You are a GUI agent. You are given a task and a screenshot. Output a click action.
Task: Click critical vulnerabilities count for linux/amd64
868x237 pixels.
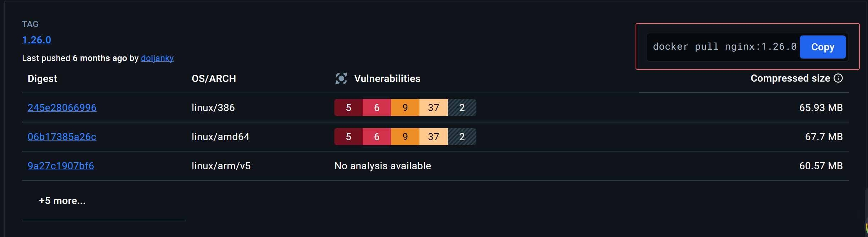tap(348, 137)
